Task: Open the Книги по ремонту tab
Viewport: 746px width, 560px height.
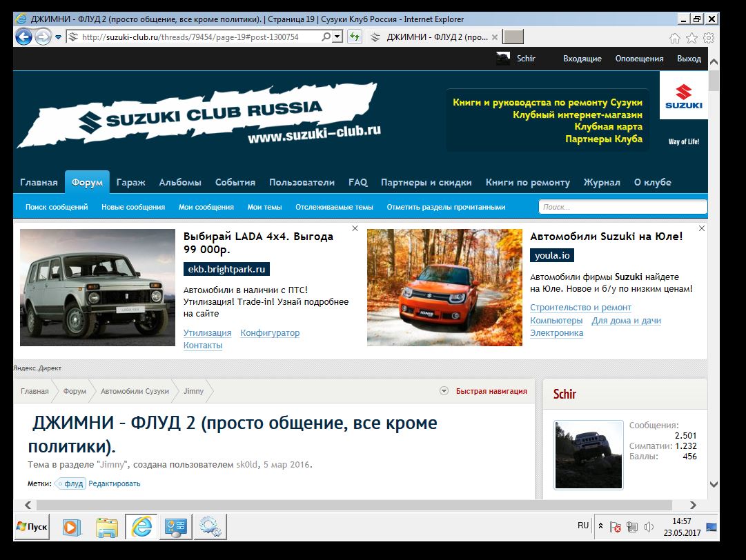Action: [x=528, y=182]
